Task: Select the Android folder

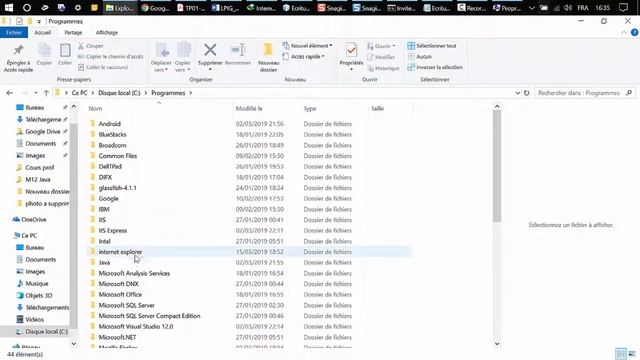Action: 109,124
